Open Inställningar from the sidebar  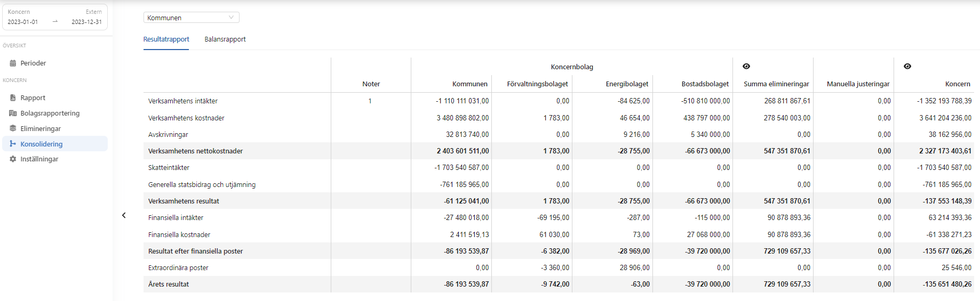[39, 159]
